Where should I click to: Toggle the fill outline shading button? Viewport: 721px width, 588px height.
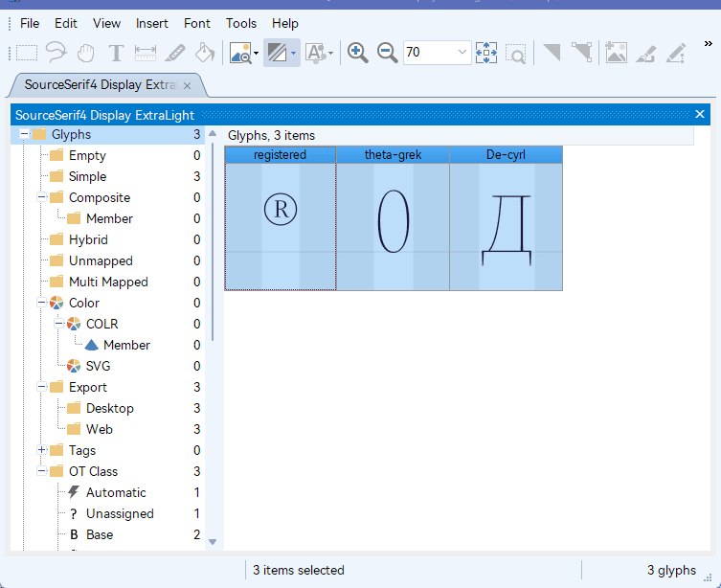(277, 53)
